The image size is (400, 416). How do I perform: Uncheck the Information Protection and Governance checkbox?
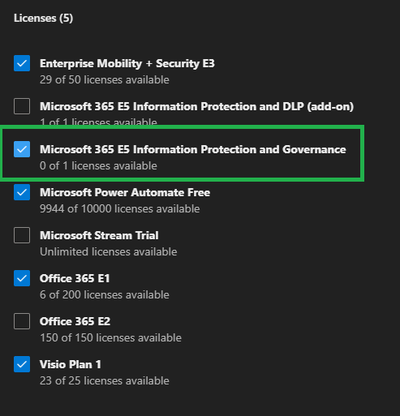point(22,149)
